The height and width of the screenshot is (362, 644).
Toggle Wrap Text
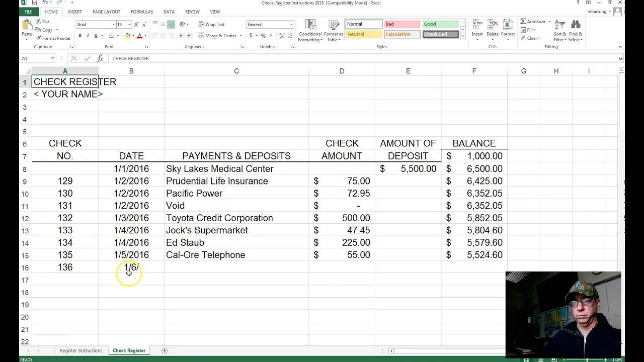211,24
